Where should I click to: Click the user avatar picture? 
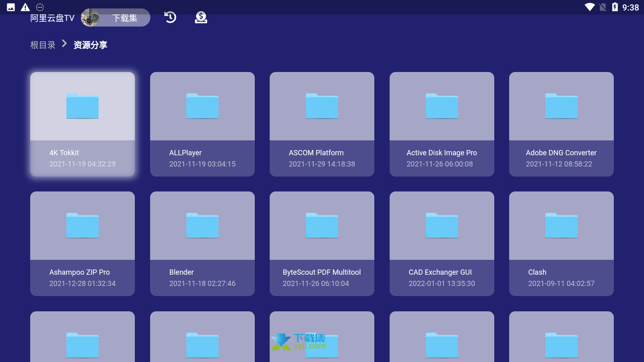pos(90,18)
